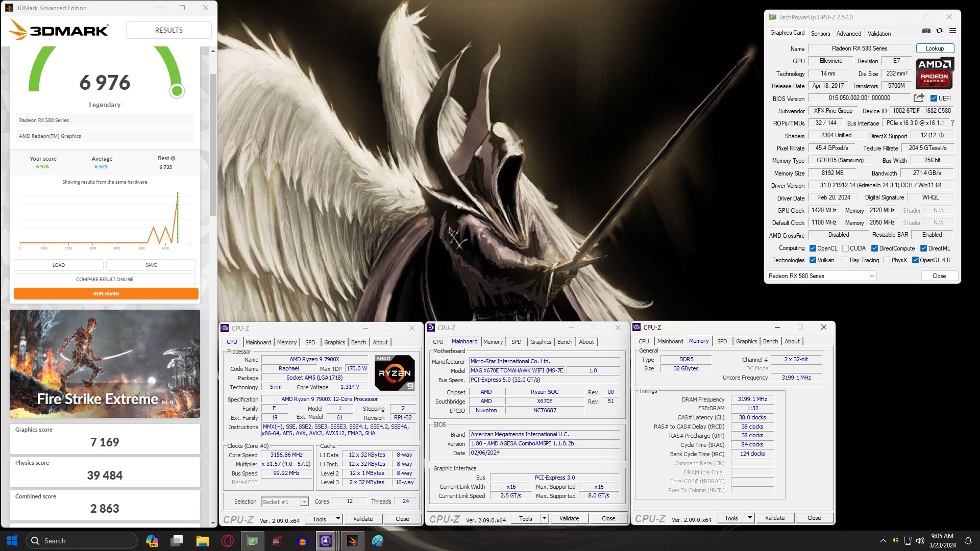Open the Paint app from the taskbar
980x551 pixels.
(378, 541)
